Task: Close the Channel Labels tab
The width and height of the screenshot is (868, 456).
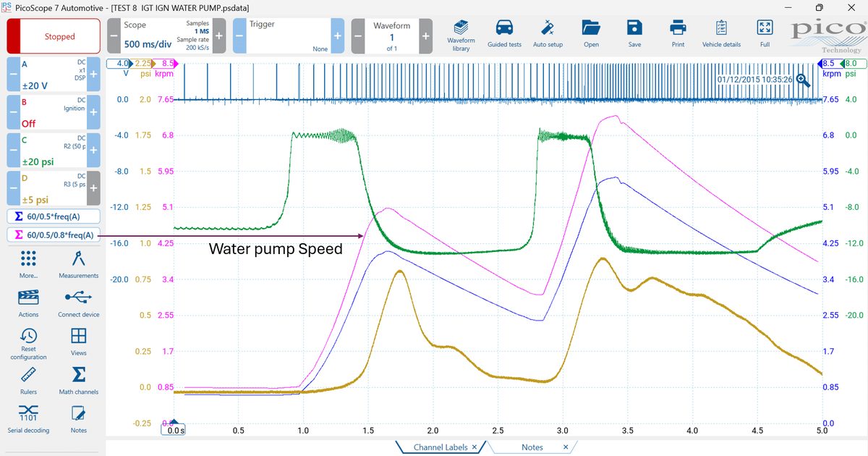Action: pos(475,447)
